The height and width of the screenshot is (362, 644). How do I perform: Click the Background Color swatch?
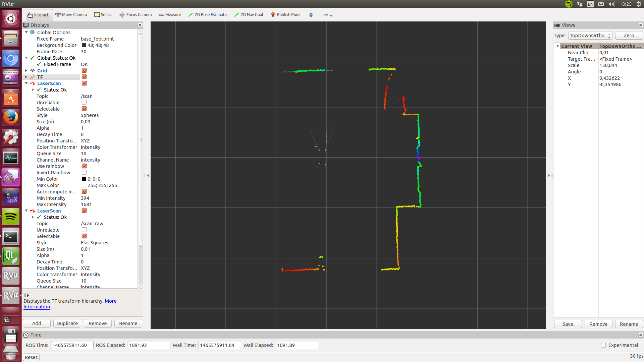coord(84,45)
